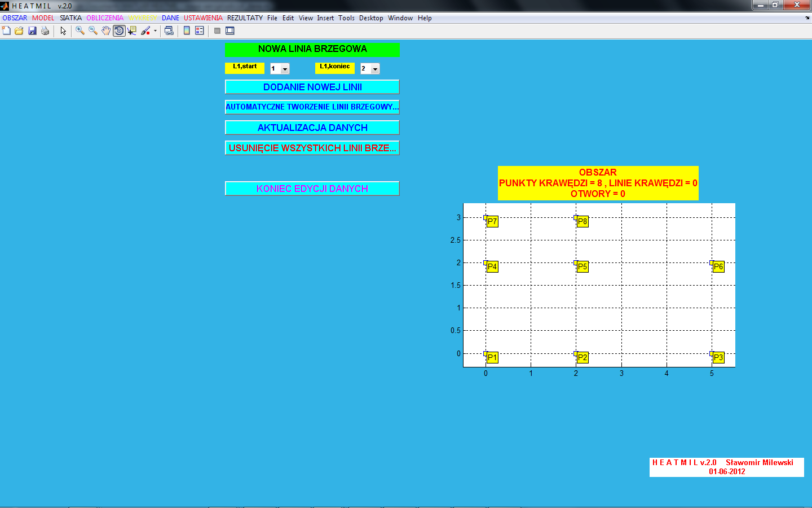Open the Window menu
The width and height of the screenshot is (812, 508).
400,18
